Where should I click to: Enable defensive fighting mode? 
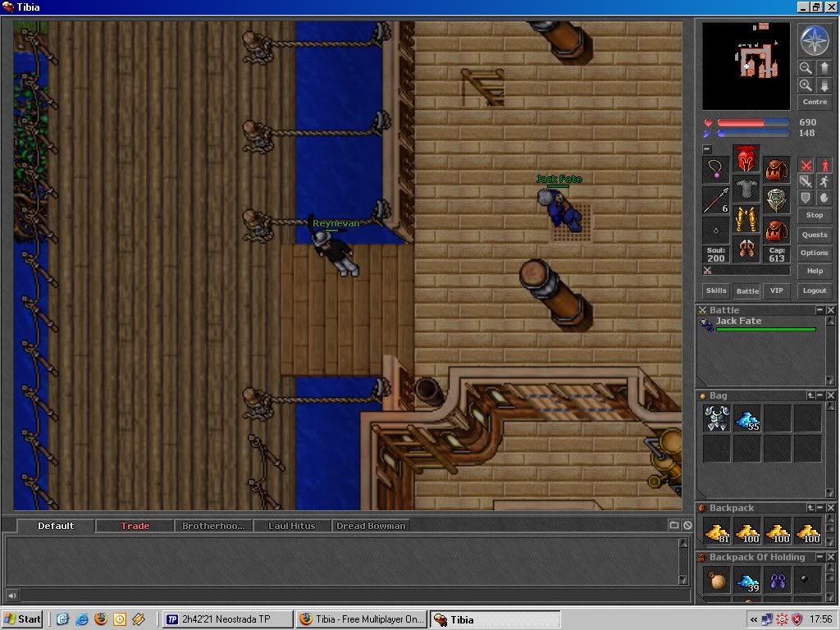(x=806, y=198)
